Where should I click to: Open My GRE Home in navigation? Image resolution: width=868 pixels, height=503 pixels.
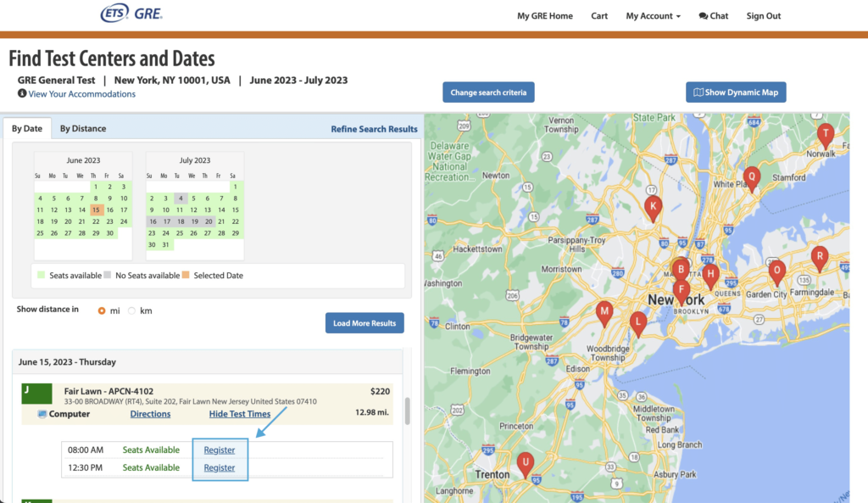coord(545,16)
